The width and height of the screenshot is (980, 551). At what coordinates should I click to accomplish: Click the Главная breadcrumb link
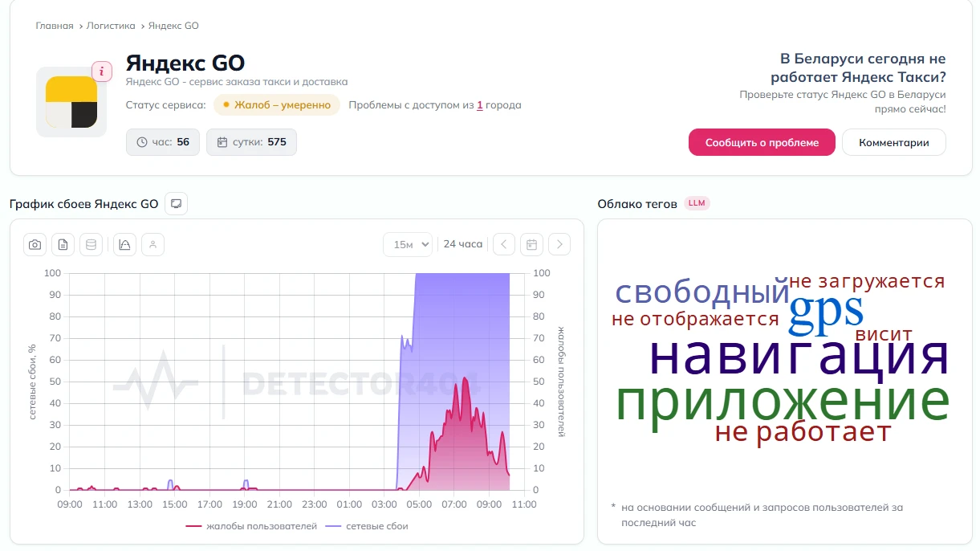[x=55, y=26]
